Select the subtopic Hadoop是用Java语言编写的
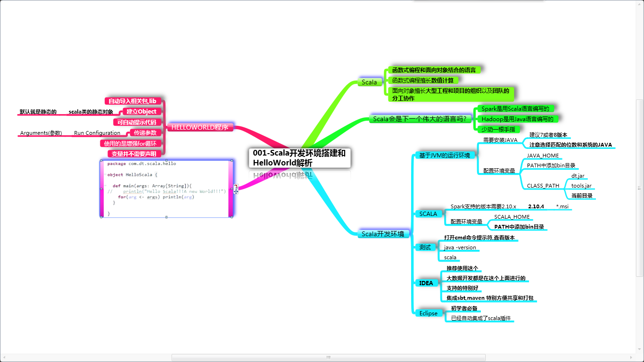 (x=517, y=119)
